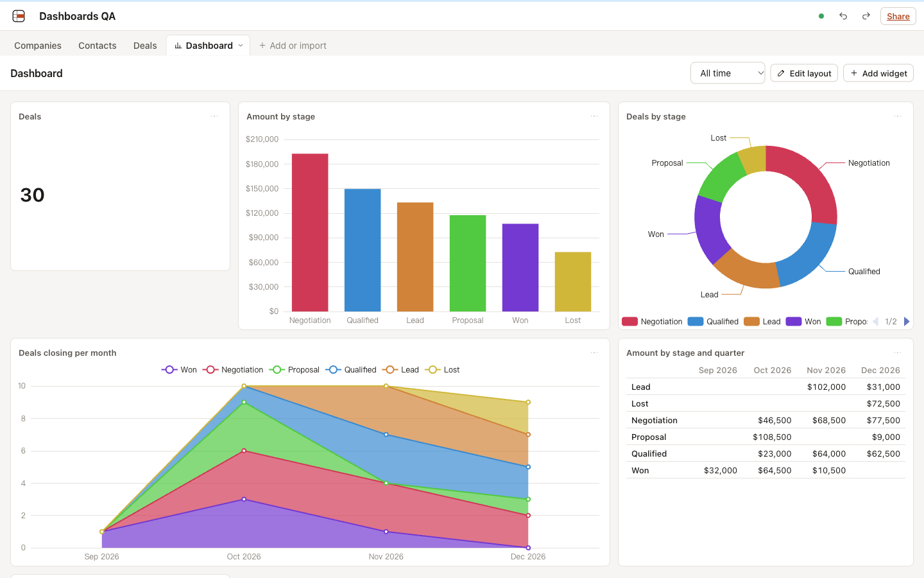Go to previous legend page in Deals by stage

pos(875,322)
